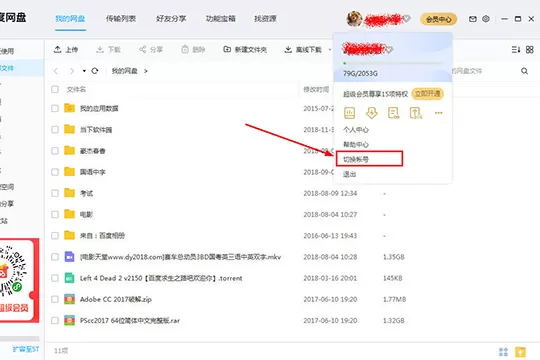Screen dimensions: 540x360
Task: Click the archive icon of Adobe CC 2017 zip
Action: (69, 299)
